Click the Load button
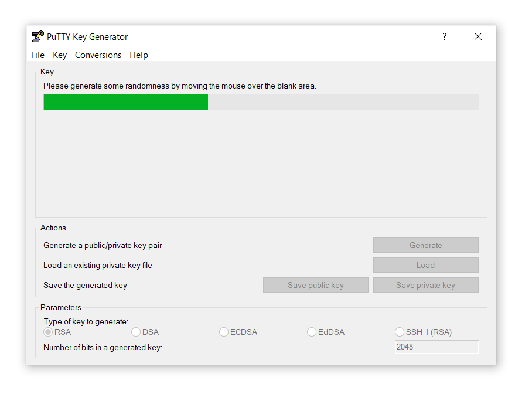The width and height of the screenshot is (532, 397). (x=426, y=265)
